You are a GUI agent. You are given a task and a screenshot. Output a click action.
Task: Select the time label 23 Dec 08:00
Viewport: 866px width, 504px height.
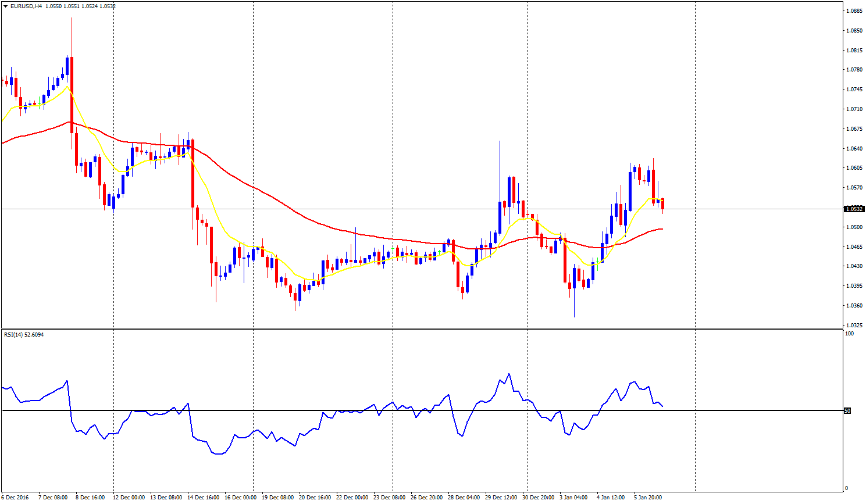[x=390, y=498]
